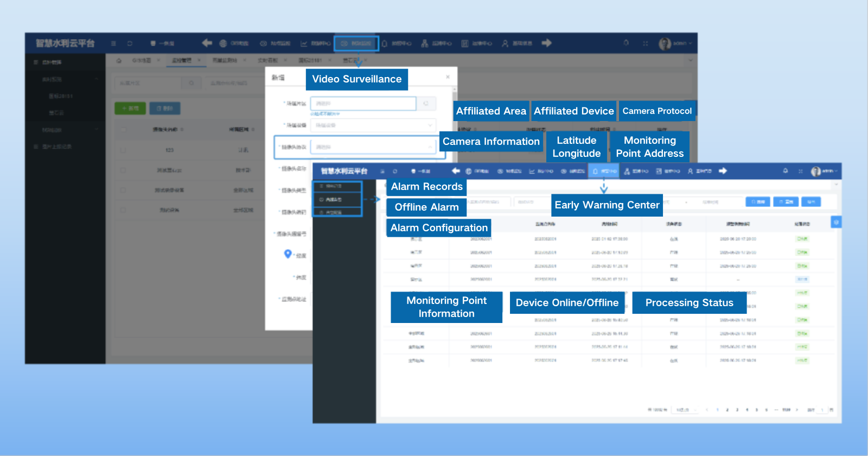Click the right arrow in front window navigation
868x456 pixels.
tap(723, 171)
